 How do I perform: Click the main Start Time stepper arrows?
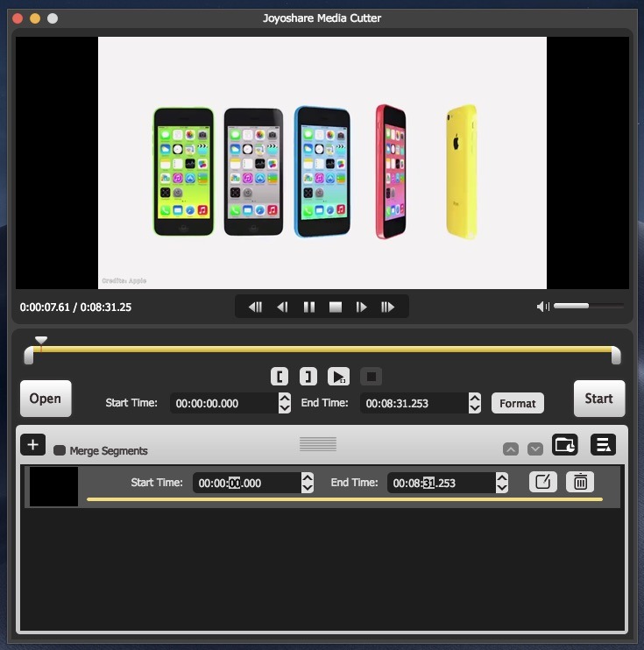(x=285, y=403)
